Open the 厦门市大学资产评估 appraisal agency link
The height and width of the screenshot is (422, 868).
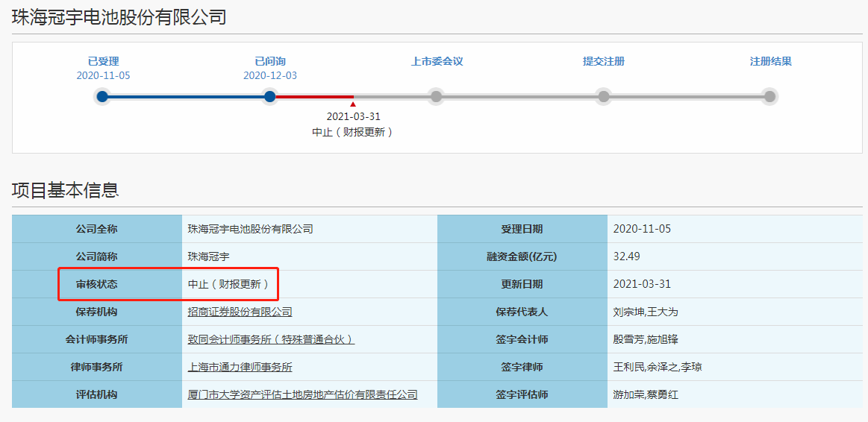point(303,395)
